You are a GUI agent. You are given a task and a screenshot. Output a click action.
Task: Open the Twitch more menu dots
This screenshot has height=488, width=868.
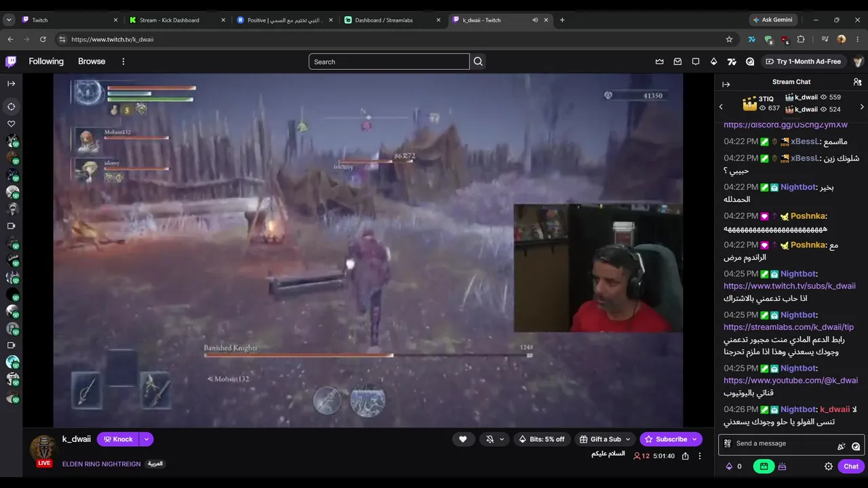coord(123,62)
